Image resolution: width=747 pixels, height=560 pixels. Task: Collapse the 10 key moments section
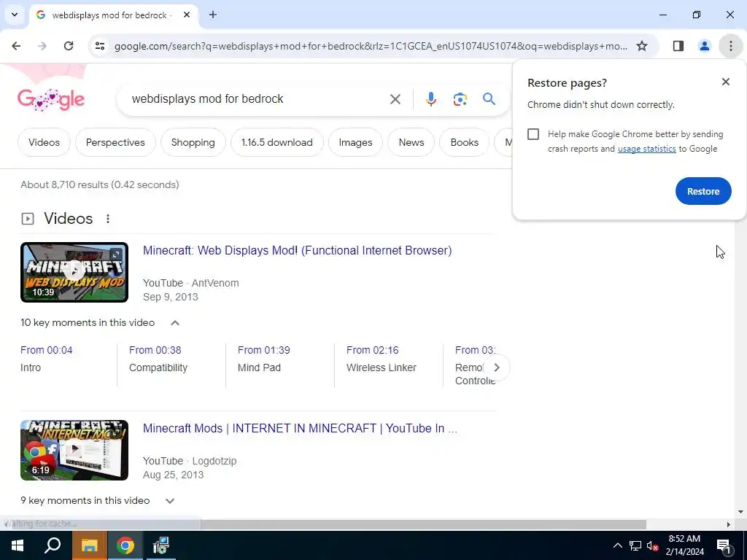point(175,323)
